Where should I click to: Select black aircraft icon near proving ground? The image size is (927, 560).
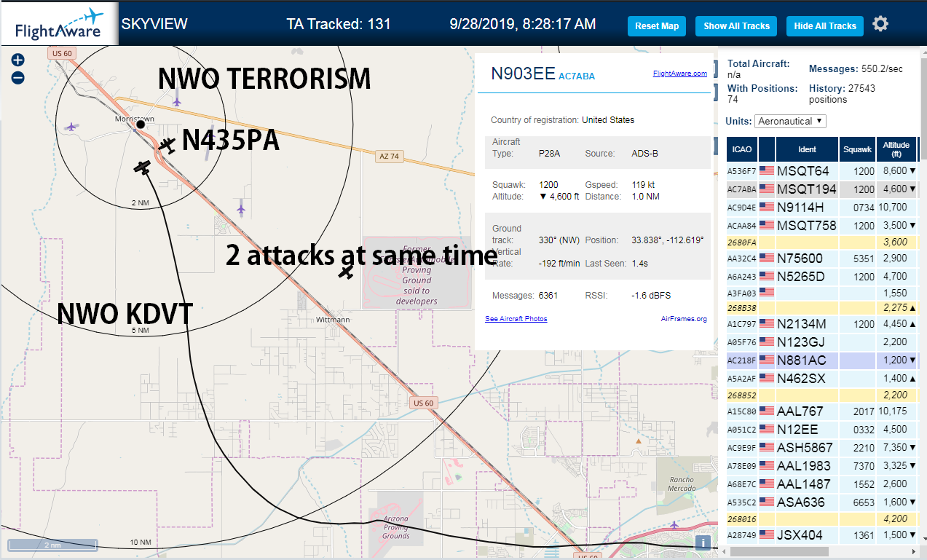point(347,272)
